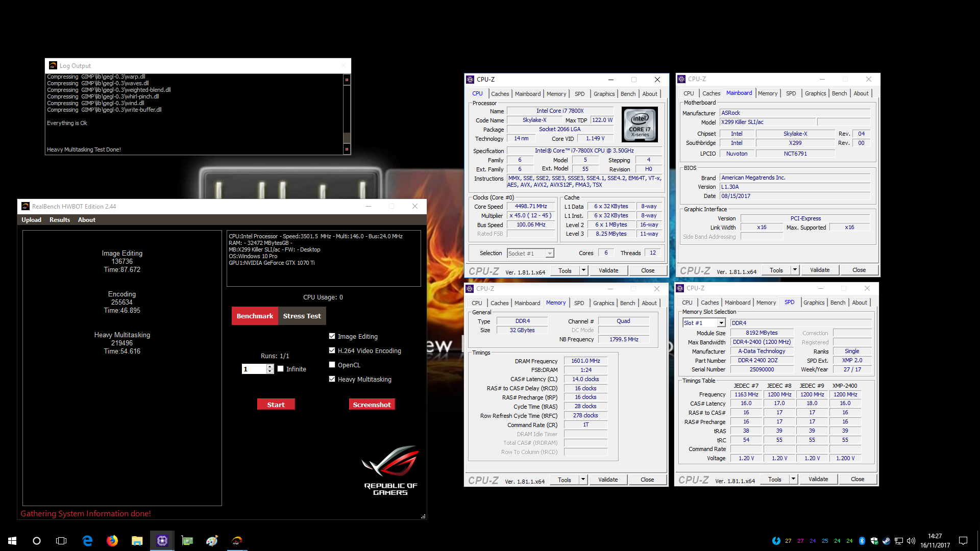Screen dimensions: 980x551
Task: Open the Steam tray icon
Action: [x=887, y=541]
